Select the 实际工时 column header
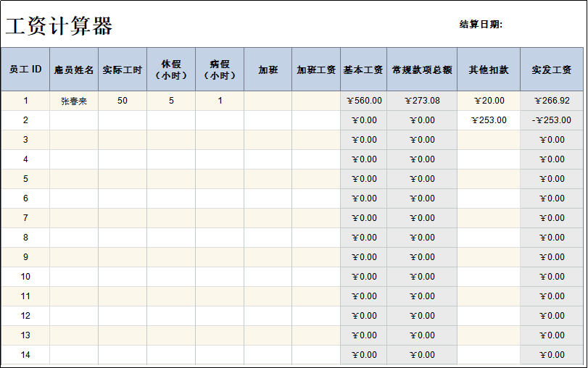The image size is (588, 368). pos(123,70)
